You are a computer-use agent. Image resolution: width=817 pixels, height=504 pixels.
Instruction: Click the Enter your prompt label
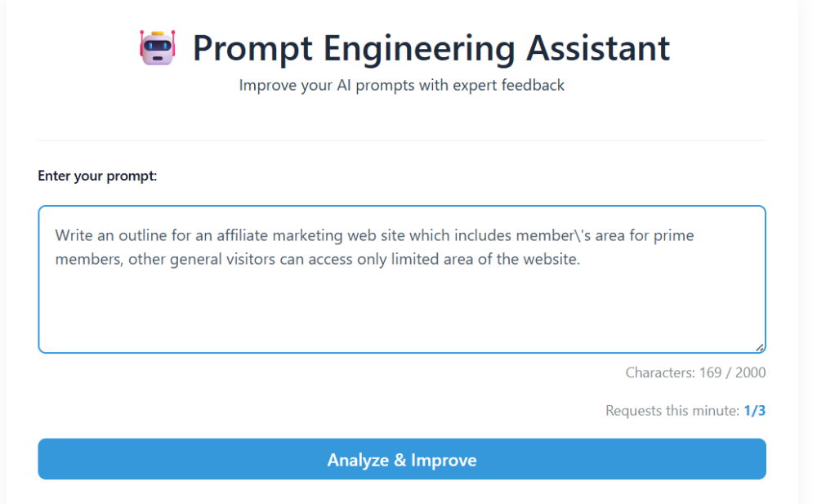[x=97, y=176]
